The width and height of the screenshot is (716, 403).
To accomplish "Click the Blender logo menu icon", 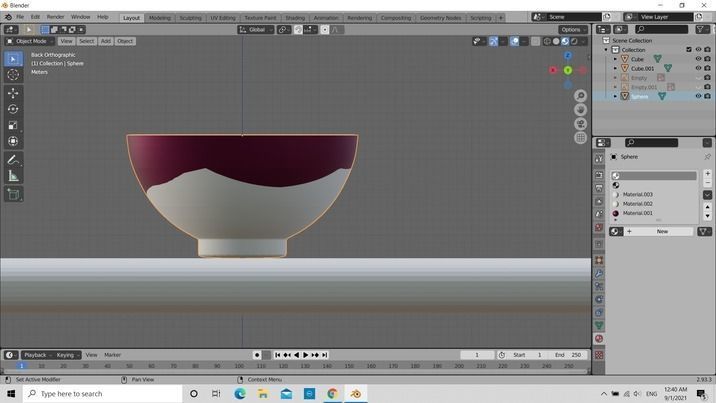I will [x=8, y=17].
